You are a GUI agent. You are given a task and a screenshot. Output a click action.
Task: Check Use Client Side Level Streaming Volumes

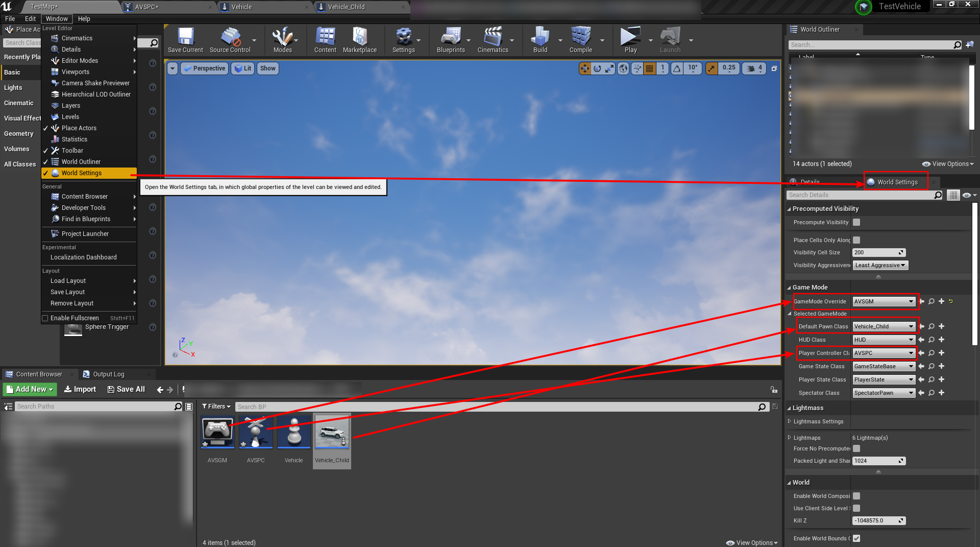point(856,508)
